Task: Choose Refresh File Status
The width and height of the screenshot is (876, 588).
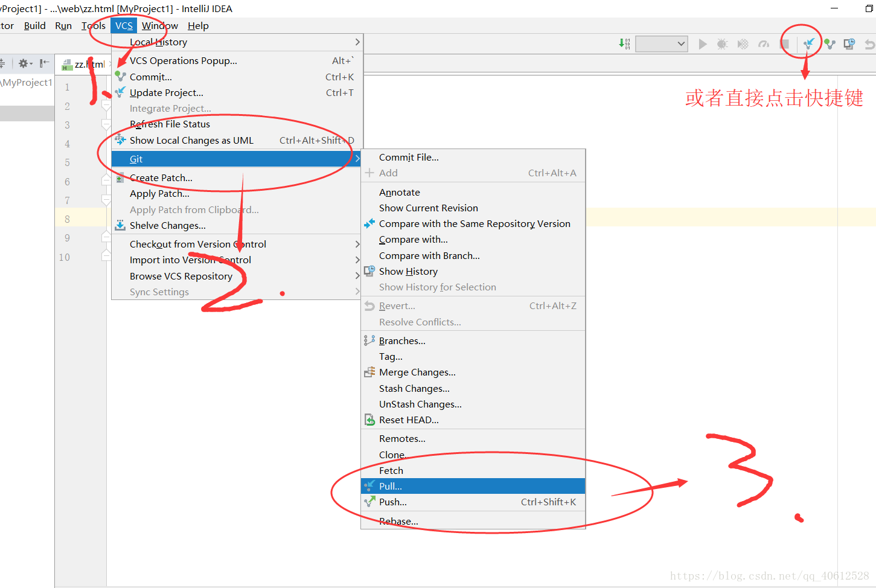Action: (237, 124)
